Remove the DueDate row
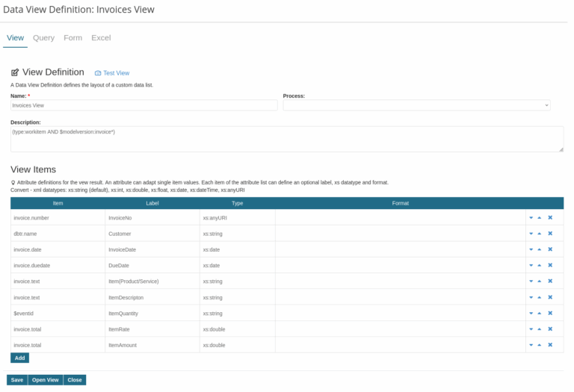Screen dimensions: 574x392 point(550,266)
